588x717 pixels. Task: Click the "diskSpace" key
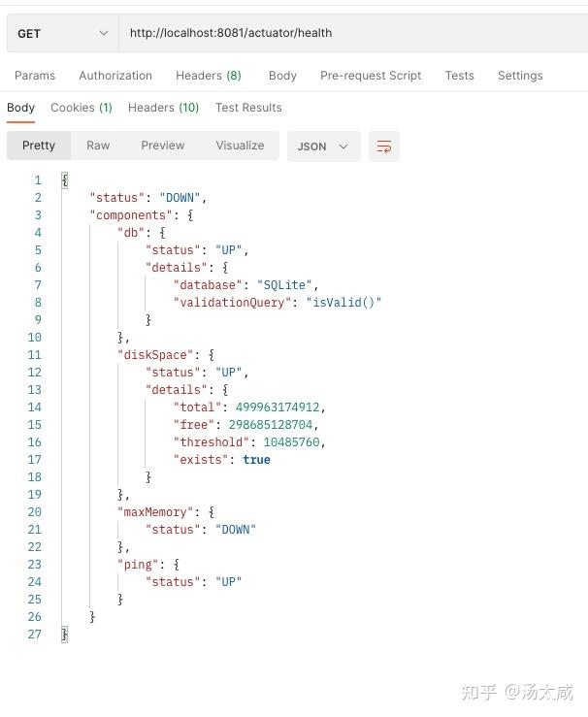tap(155, 355)
